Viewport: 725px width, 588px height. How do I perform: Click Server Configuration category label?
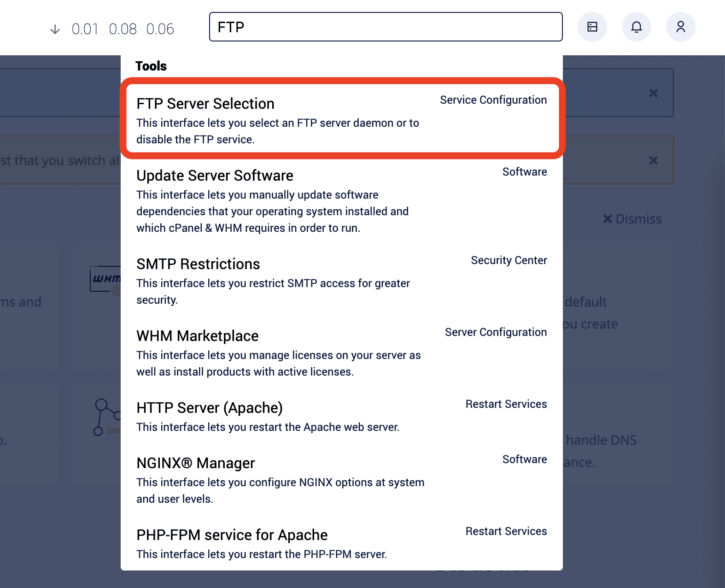(496, 332)
